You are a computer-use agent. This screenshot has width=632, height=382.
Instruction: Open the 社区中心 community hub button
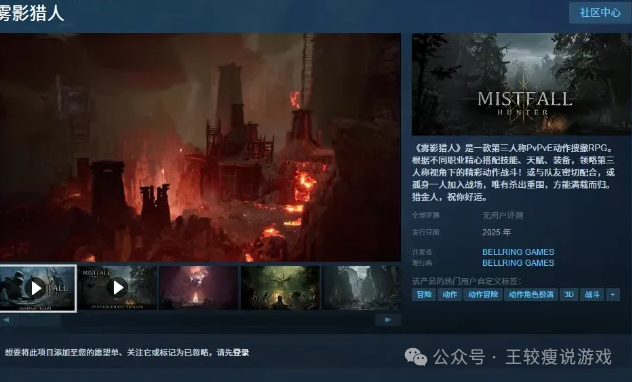click(x=600, y=12)
